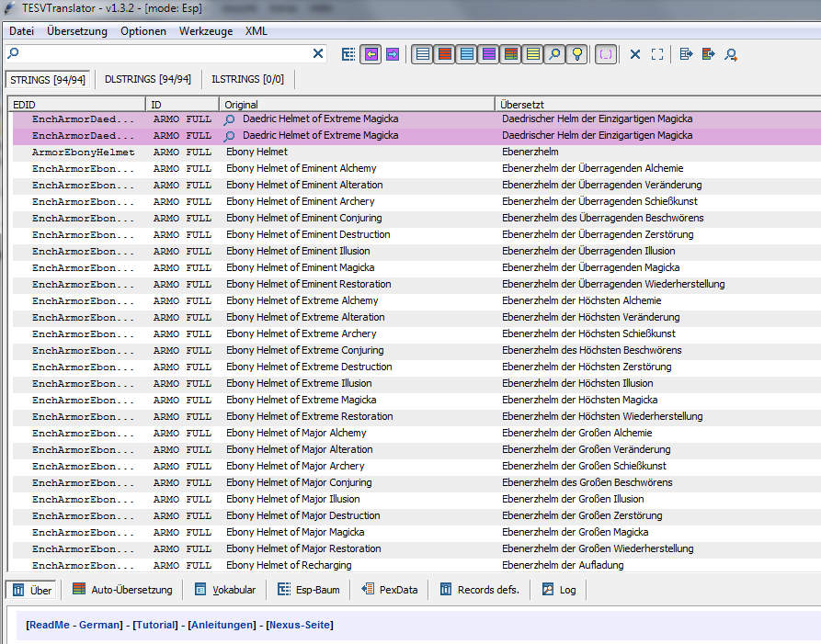The height and width of the screenshot is (644, 821).
Task: Click the lightbulb icon in toolbar
Action: pos(576,54)
